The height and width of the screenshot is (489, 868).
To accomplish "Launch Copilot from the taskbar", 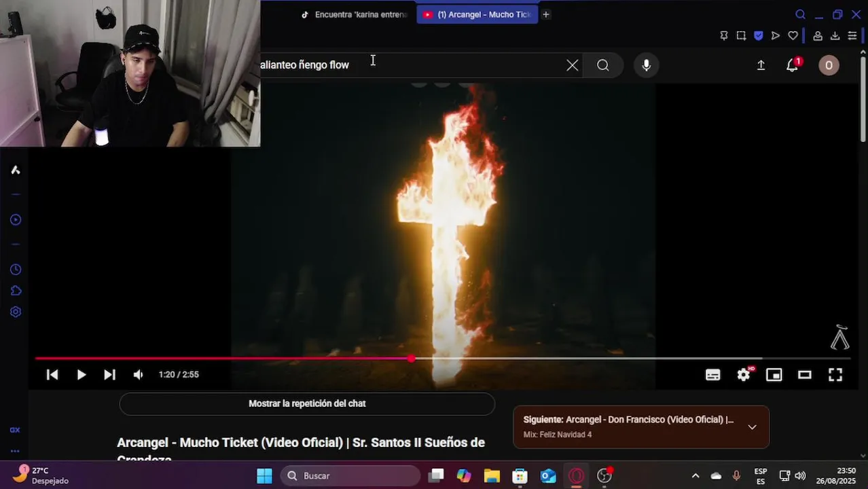I will [464, 476].
